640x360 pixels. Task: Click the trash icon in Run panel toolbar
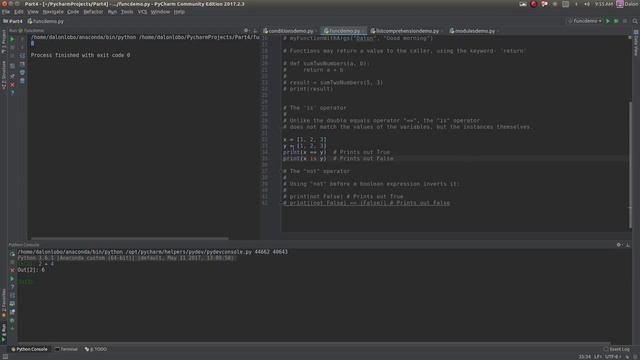[22, 81]
